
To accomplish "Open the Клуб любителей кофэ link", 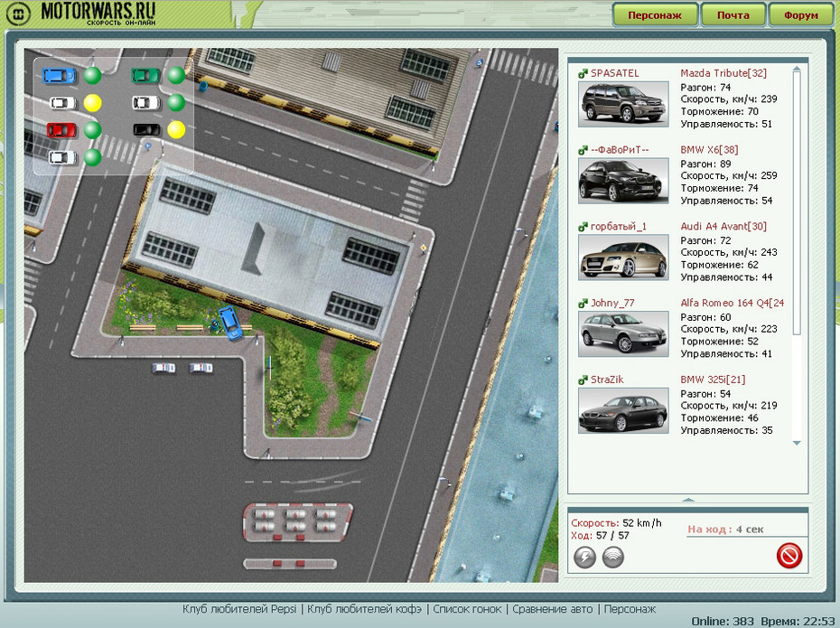I will pos(364,609).
